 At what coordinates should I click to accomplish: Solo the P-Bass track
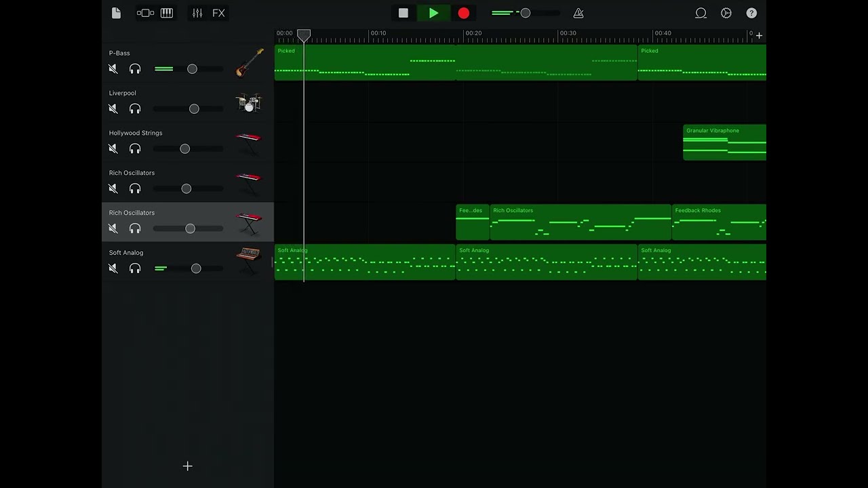(135, 68)
